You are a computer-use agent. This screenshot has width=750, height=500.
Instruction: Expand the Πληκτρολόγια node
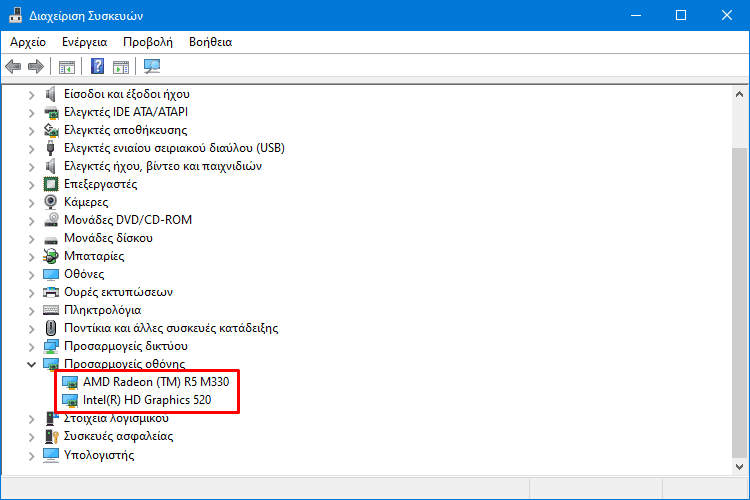[x=32, y=311]
